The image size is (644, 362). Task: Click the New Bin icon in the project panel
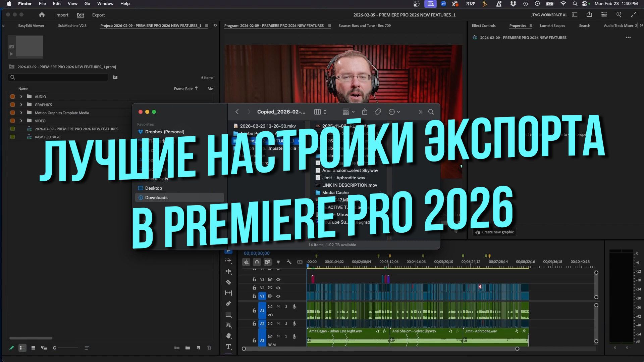[x=187, y=348]
